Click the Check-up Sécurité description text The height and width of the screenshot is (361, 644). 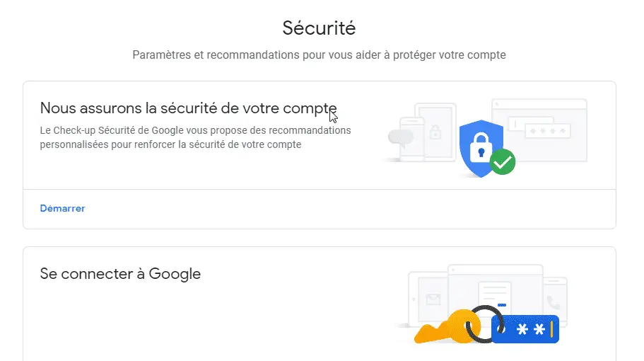[196, 137]
